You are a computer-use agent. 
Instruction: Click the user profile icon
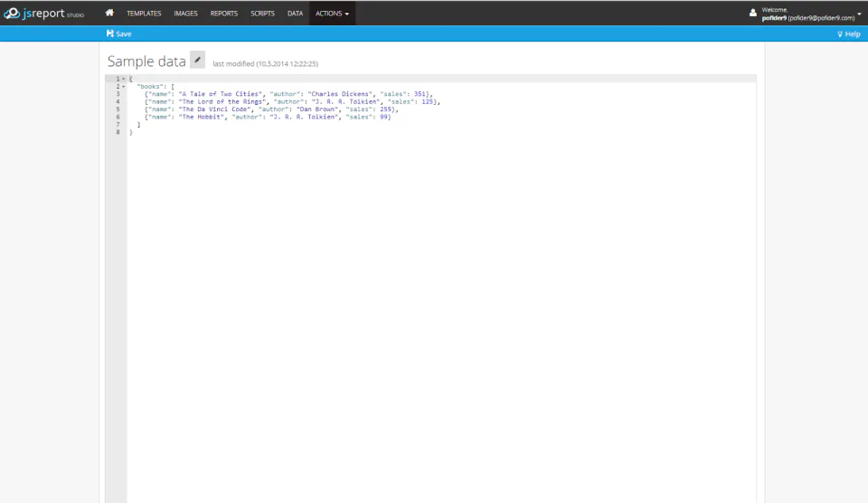[x=753, y=13]
